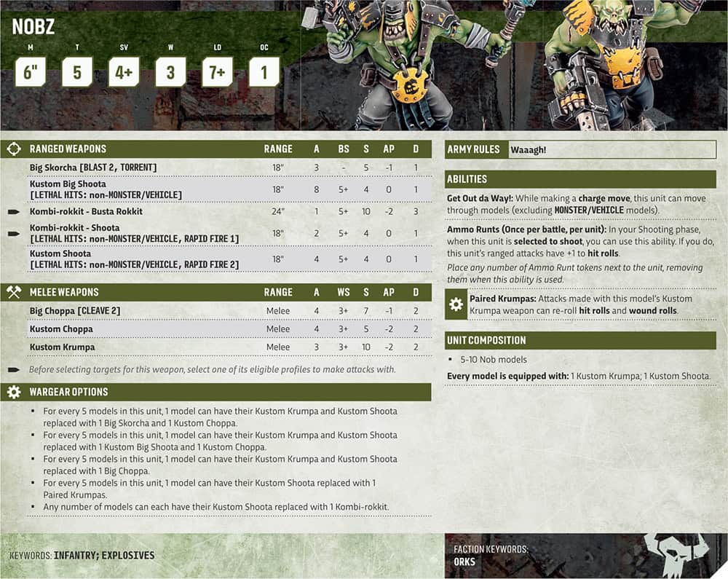The image size is (728, 579).
Task: Click the Kustom Choppa weapon name
Action: 61,328
